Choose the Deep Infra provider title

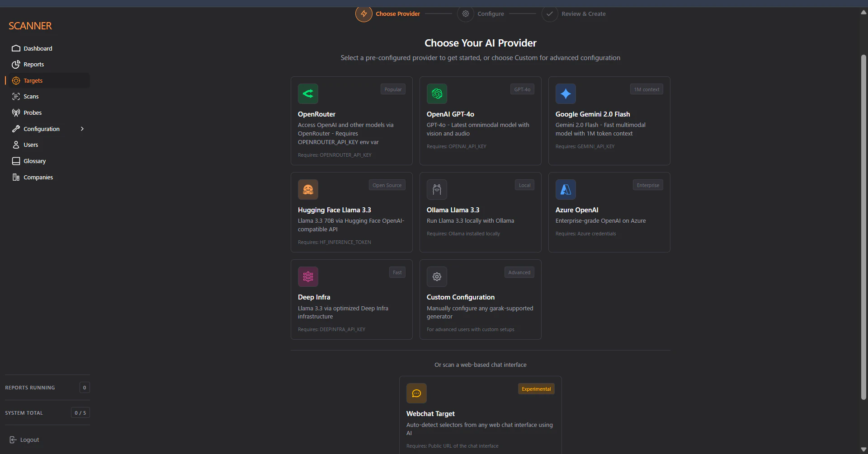pyautogui.click(x=314, y=297)
